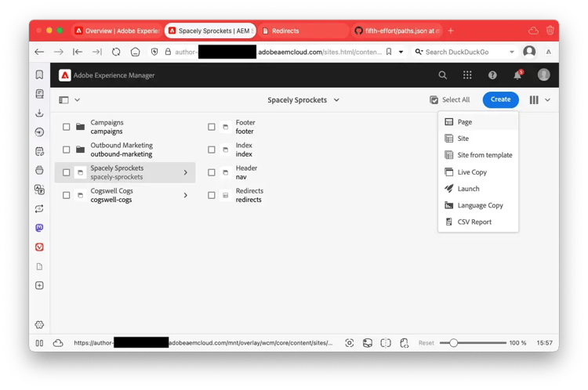The image size is (588, 390).
Task: Check the Header nav checkbox
Action: pos(212,173)
